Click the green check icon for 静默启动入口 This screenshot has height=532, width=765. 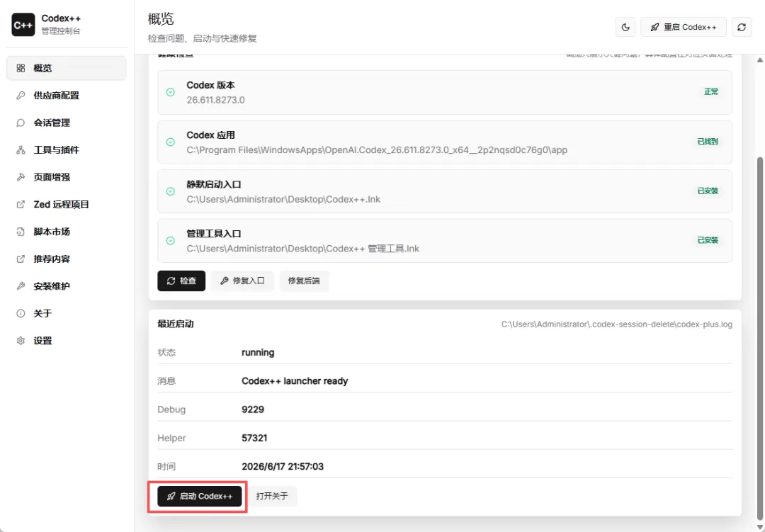coord(170,191)
